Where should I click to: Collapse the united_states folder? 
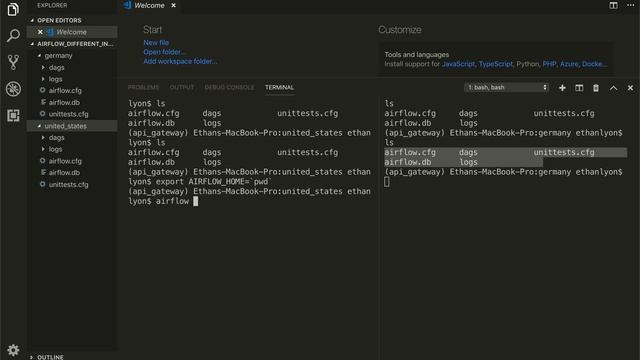point(40,126)
